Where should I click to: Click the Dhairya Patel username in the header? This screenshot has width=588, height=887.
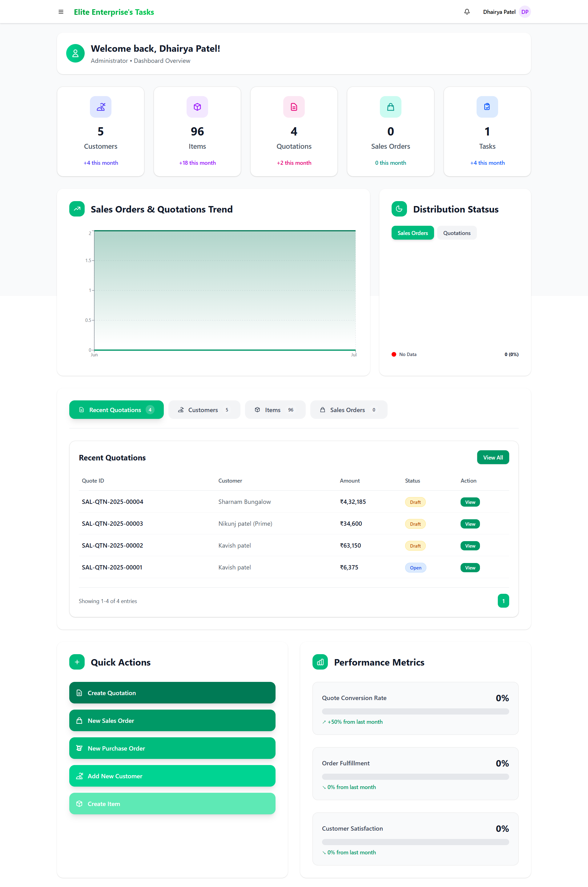tap(499, 12)
